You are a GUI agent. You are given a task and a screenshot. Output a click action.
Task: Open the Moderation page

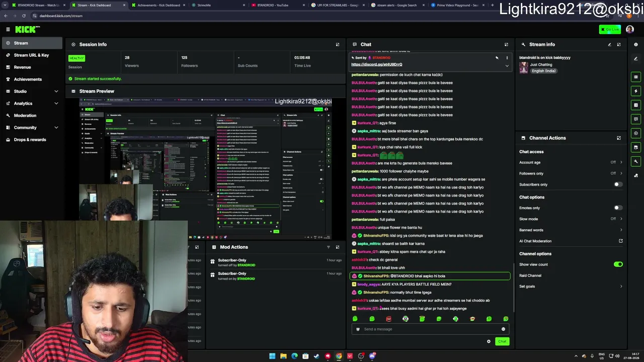32,115
